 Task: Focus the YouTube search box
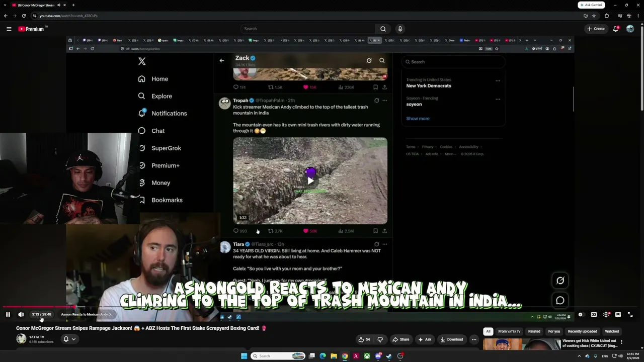[x=308, y=29]
